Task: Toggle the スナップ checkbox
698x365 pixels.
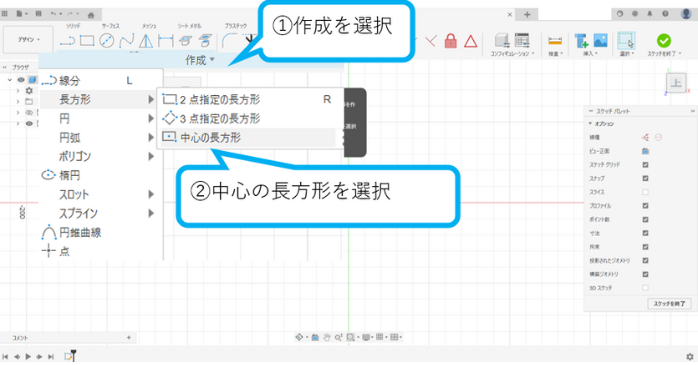Action: [x=645, y=178]
